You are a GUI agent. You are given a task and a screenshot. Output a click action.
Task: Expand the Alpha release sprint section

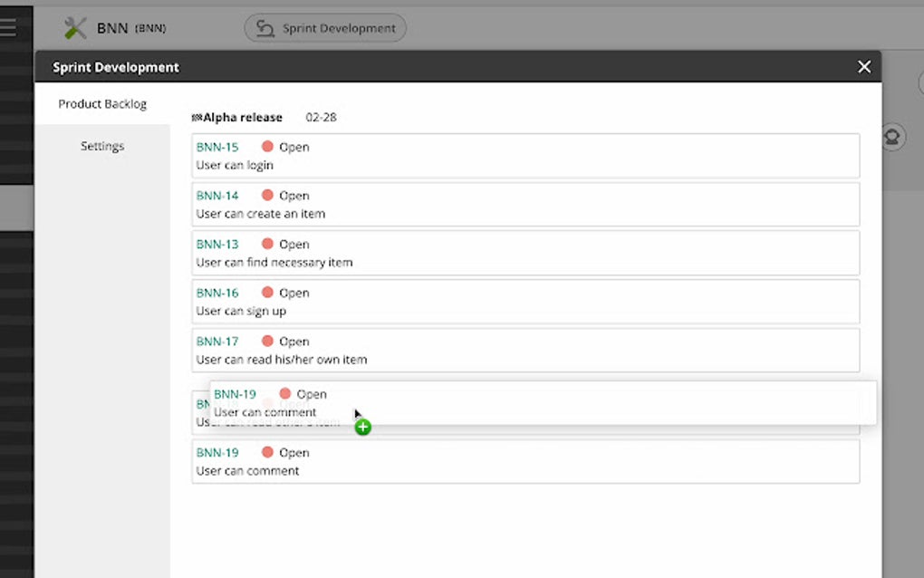[x=243, y=117]
